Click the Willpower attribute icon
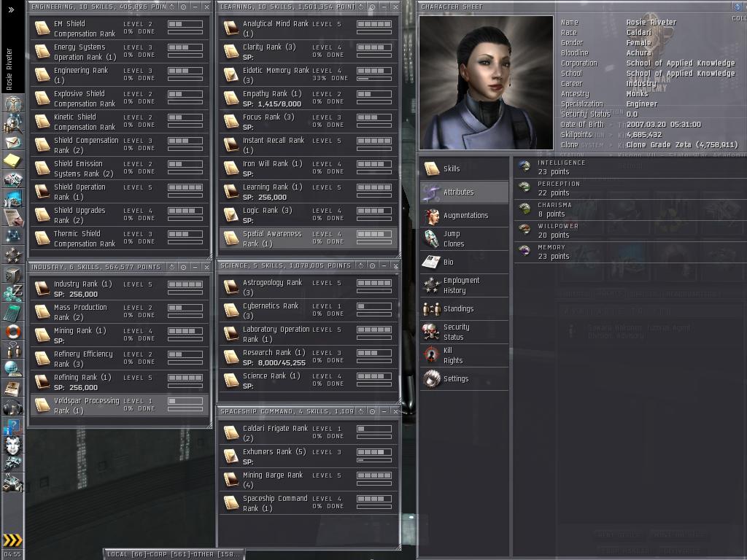The image size is (747, 560). (x=525, y=230)
